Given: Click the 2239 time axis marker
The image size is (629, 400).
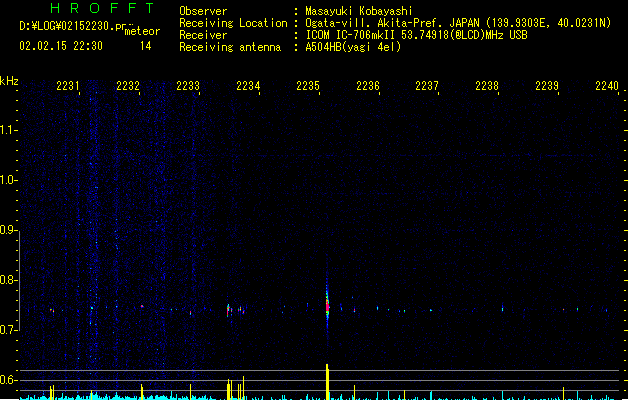Looking at the screenshot, I should [x=547, y=85].
